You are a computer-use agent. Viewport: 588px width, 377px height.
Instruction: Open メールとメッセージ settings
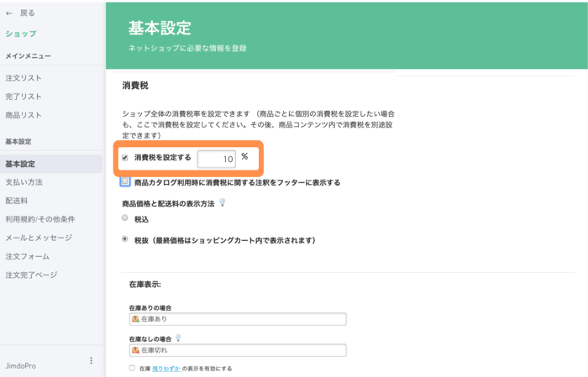[39, 238]
